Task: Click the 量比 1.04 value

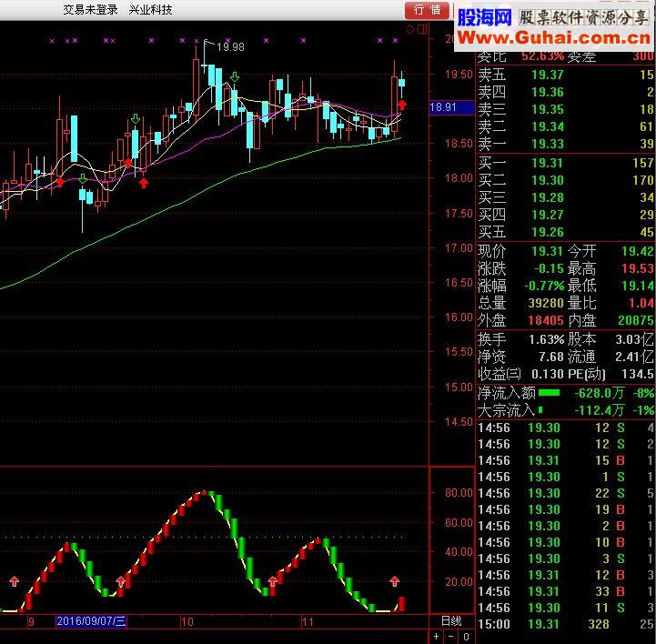Action: 641,303
